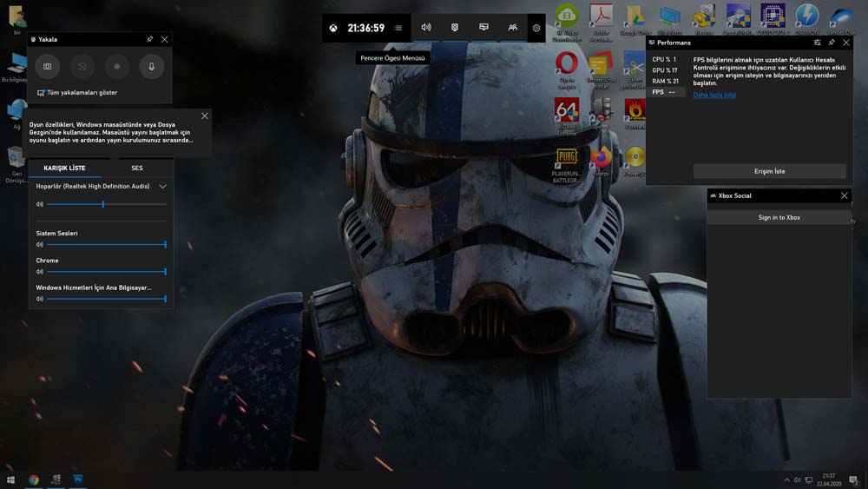Mute the Sistem Sesleri speaker icon
Viewport: 868px width, 489px height.
40,245
